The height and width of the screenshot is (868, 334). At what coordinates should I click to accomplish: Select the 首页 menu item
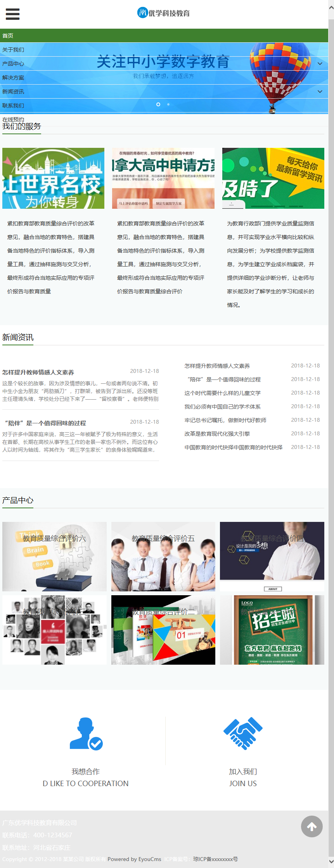(164, 36)
